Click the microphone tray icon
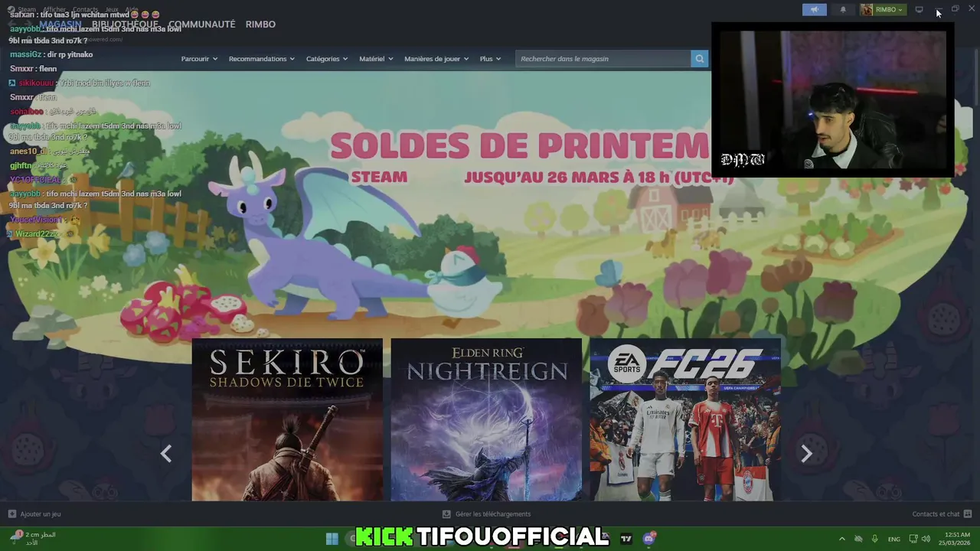The width and height of the screenshot is (980, 551). coord(875,539)
